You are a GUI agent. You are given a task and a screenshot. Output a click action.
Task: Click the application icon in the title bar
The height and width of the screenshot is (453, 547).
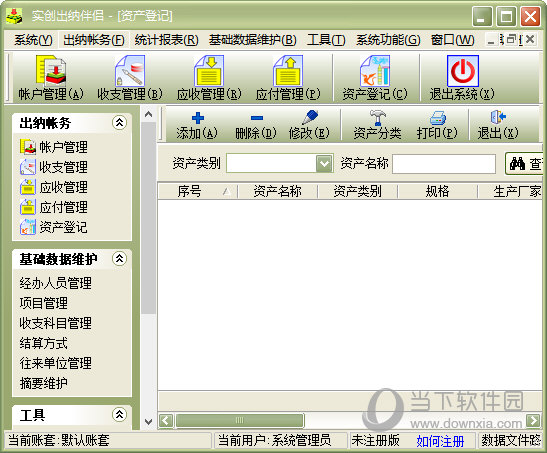click(x=14, y=16)
